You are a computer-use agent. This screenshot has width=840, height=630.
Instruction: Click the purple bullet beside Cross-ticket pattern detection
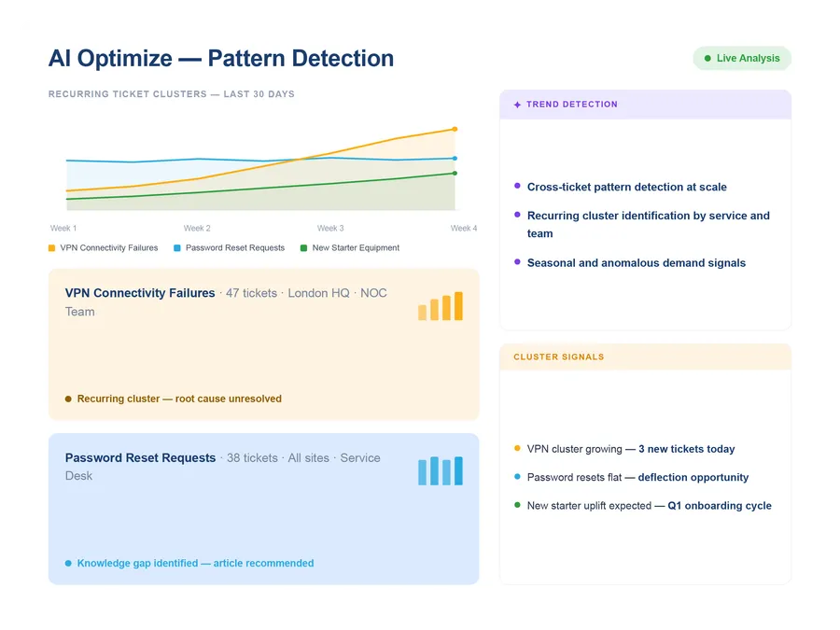(x=517, y=186)
